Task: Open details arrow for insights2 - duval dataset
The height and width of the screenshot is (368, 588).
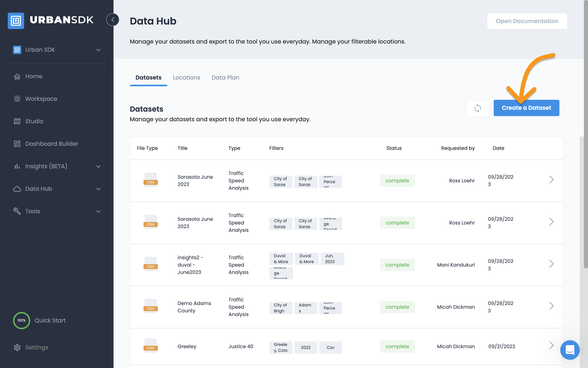Action: point(551,264)
